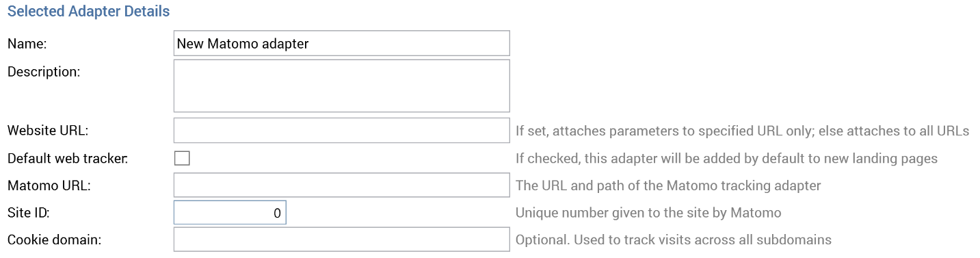Screen dimensions: 980x258
Task: Focus the Description text area
Action: 341,86
